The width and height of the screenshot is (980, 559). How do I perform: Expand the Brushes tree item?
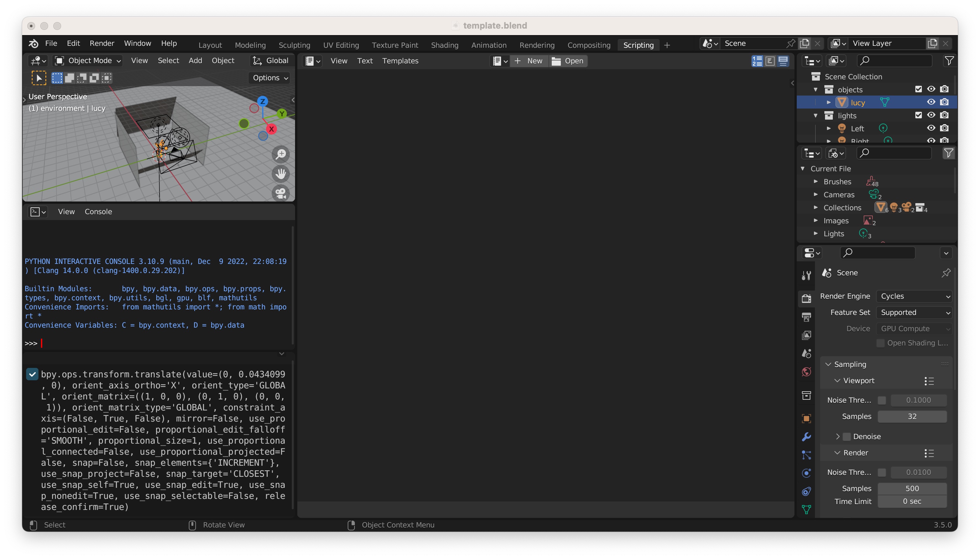click(816, 182)
